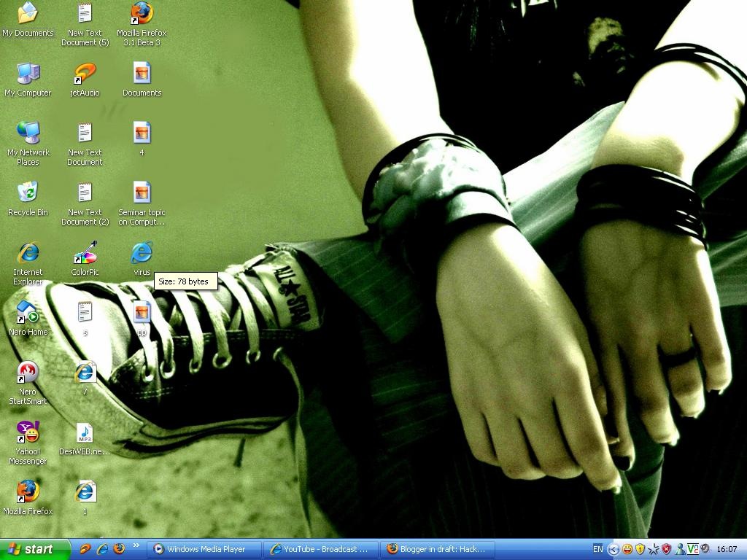Select the virus desktop icon
The height and width of the screenshot is (560, 747).
142,254
